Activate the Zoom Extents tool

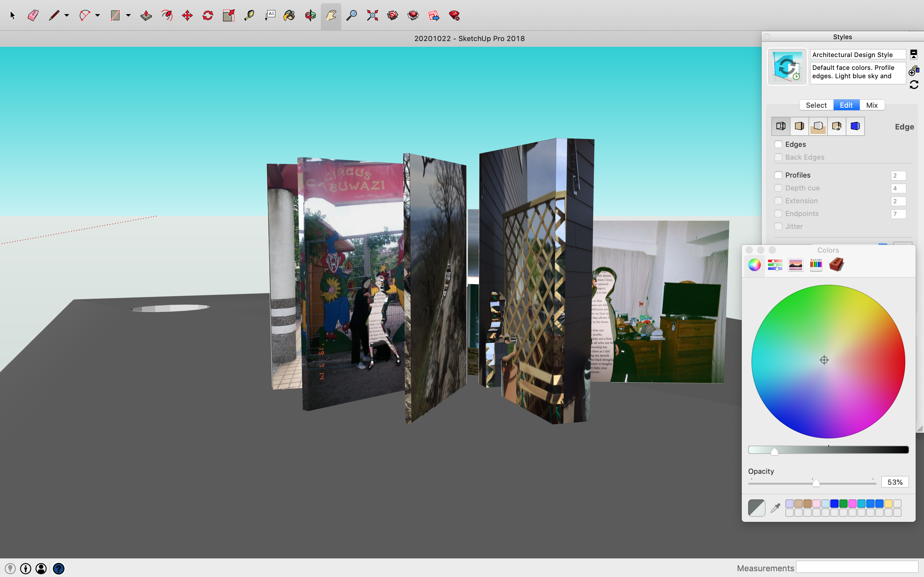point(372,15)
